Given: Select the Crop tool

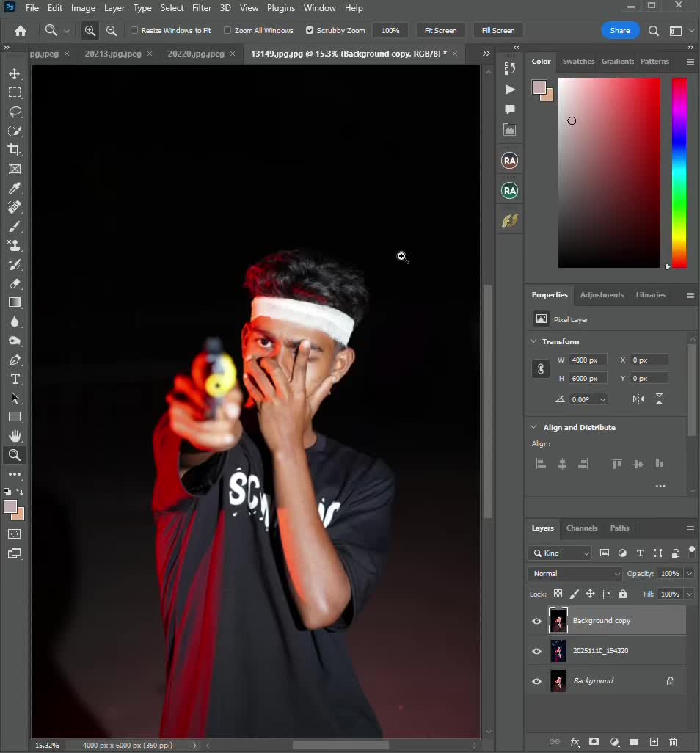Looking at the screenshot, I should tap(15, 149).
